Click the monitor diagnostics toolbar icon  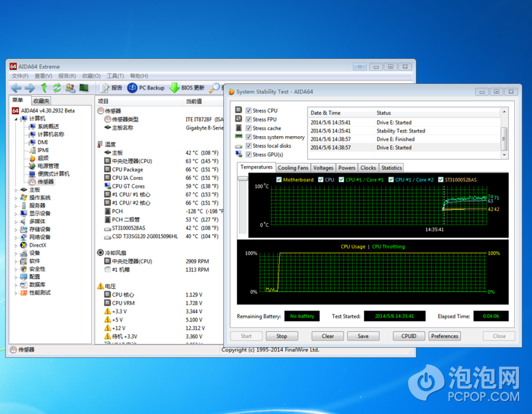coord(84,88)
